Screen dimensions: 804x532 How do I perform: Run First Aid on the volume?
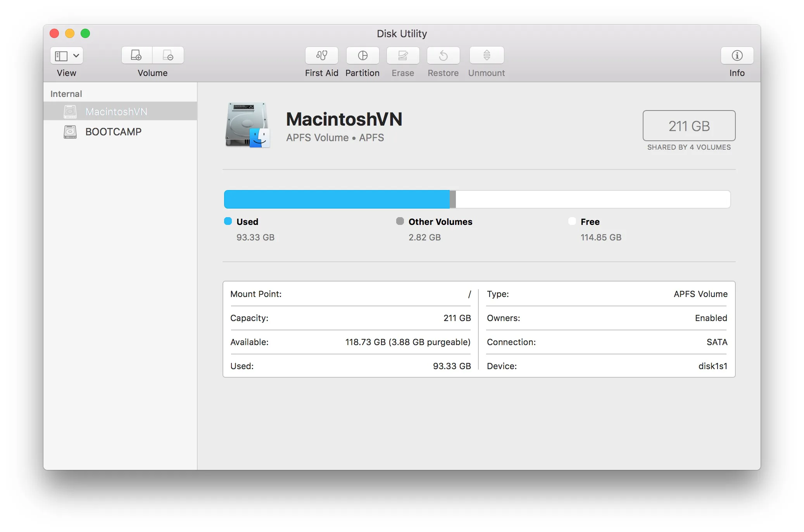[x=321, y=55]
